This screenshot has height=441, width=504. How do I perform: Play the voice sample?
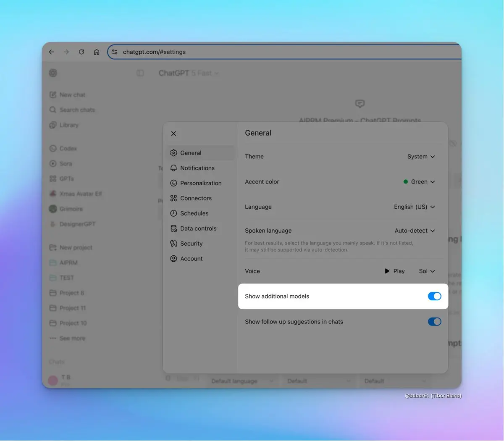coord(395,271)
